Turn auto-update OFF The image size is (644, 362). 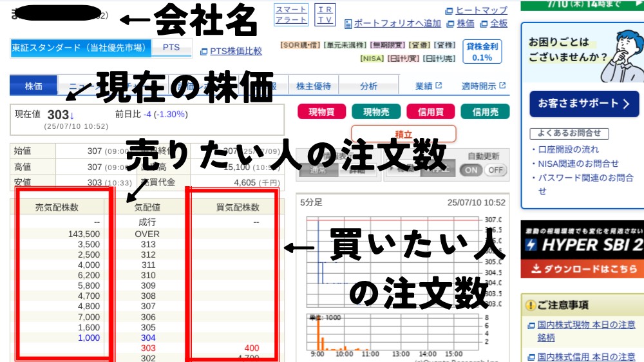[496, 170]
